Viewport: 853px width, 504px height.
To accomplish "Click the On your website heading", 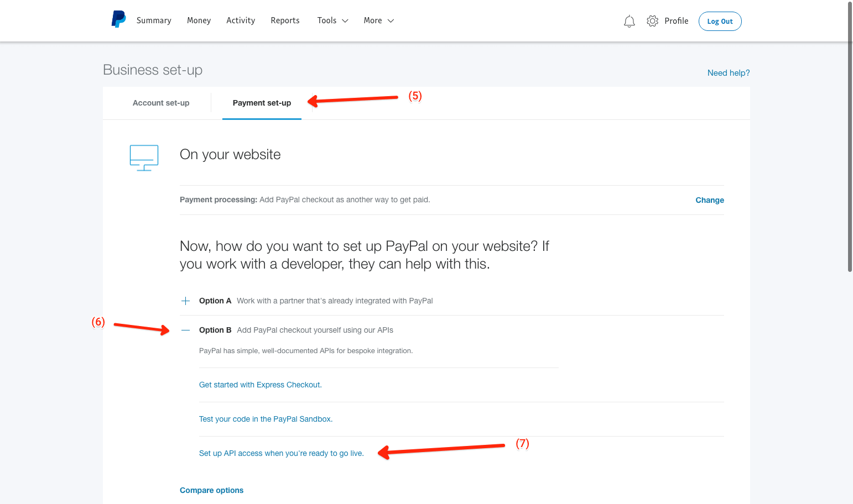I will 230,155.
